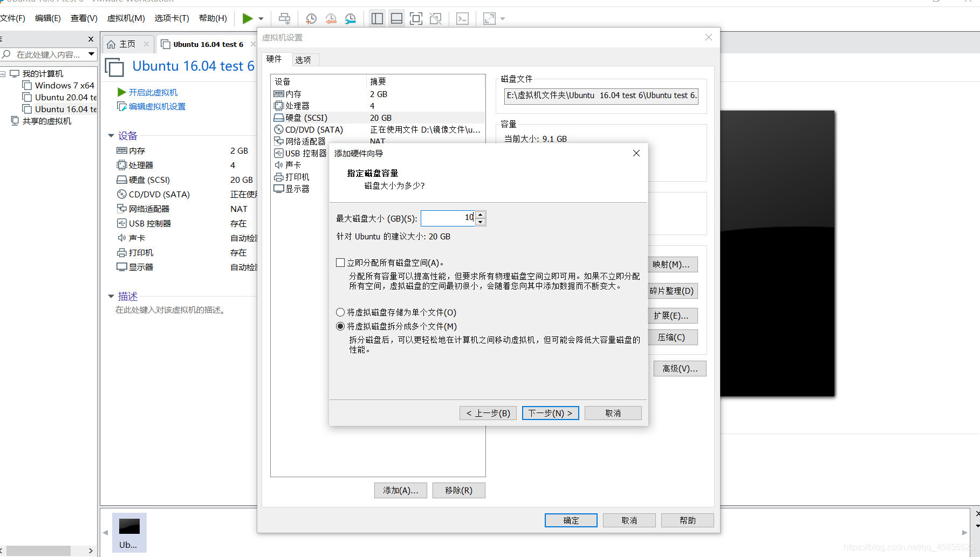Click the 最大磁盘大小 size input field

click(x=448, y=218)
